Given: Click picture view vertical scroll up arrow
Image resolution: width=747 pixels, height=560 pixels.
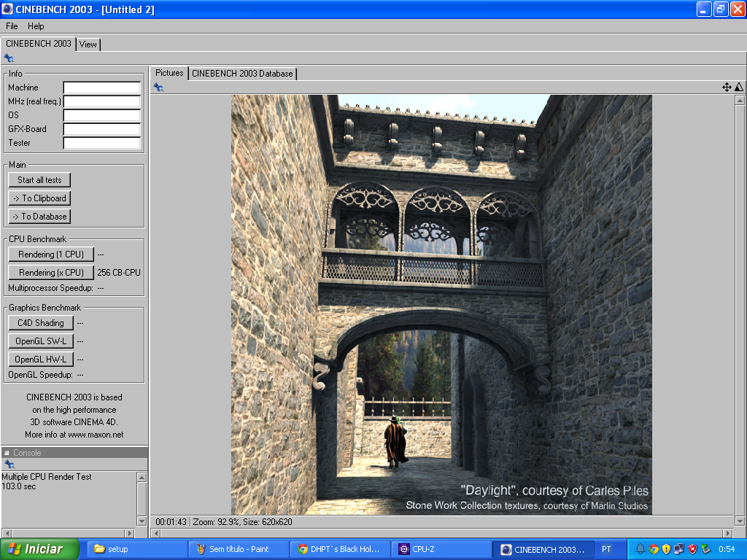Looking at the screenshot, I should pos(740,100).
